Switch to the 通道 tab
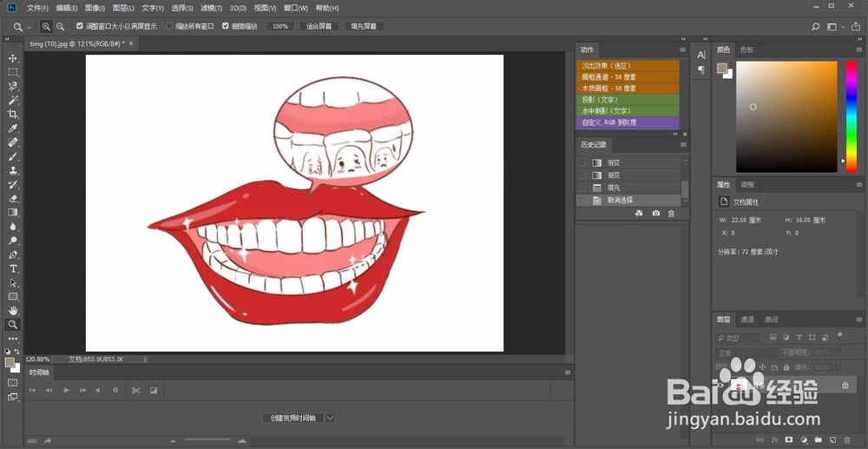The height and width of the screenshot is (449, 868). tap(747, 320)
